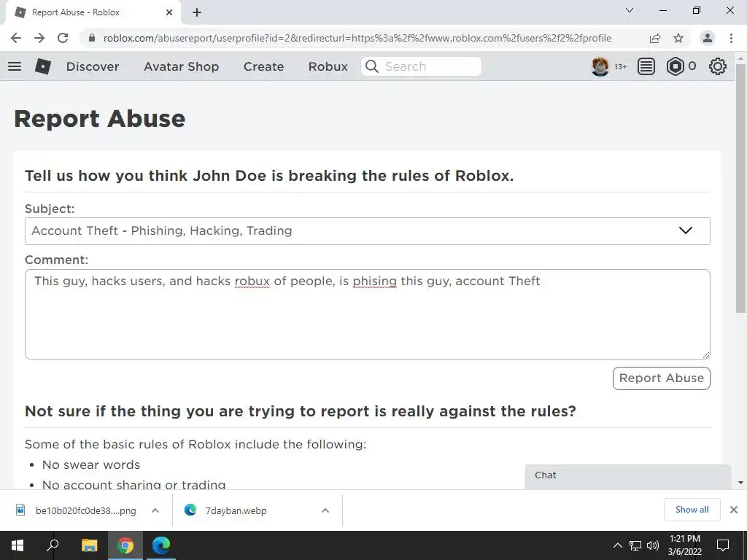The width and height of the screenshot is (747, 560).
Task: Open network status tray icon
Action: [x=635, y=545]
